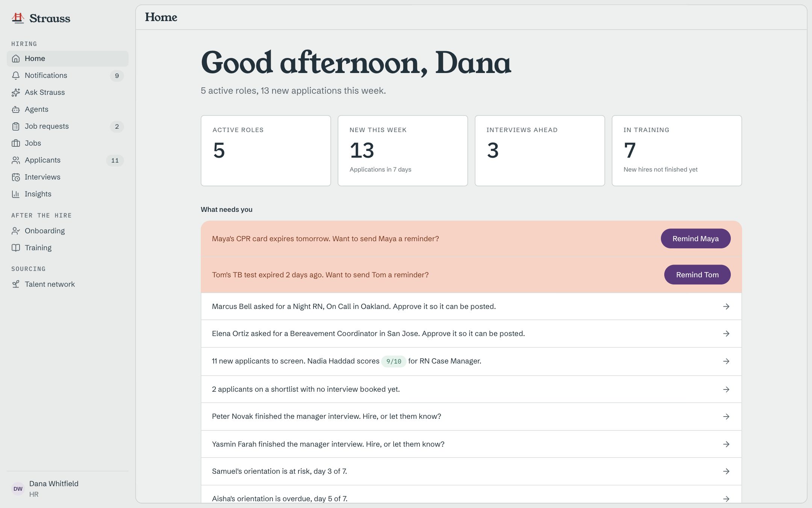Image resolution: width=812 pixels, height=508 pixels.
Task: Open the 11 new applicants to screen row
Action: 471,361
